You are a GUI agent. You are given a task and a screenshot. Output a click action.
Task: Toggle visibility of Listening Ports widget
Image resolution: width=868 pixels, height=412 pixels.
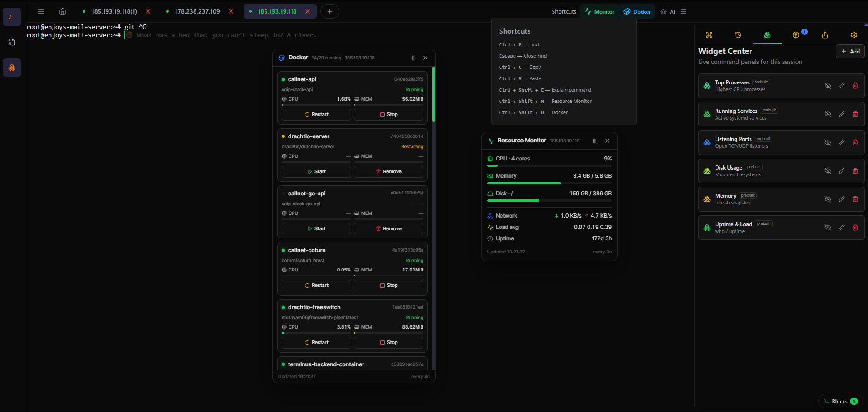(828, 142)
